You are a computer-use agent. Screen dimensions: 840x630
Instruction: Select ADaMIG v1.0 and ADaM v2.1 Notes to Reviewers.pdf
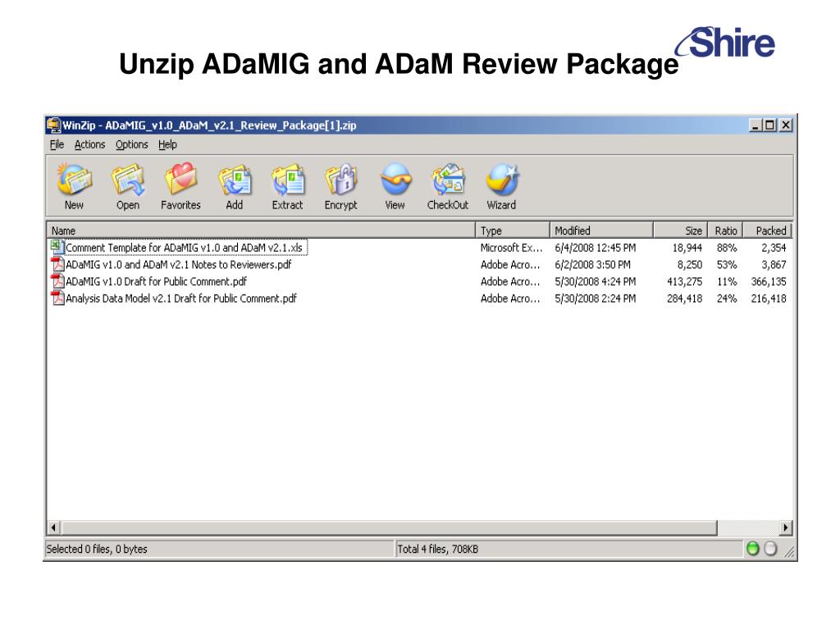[x=178, y=265]
